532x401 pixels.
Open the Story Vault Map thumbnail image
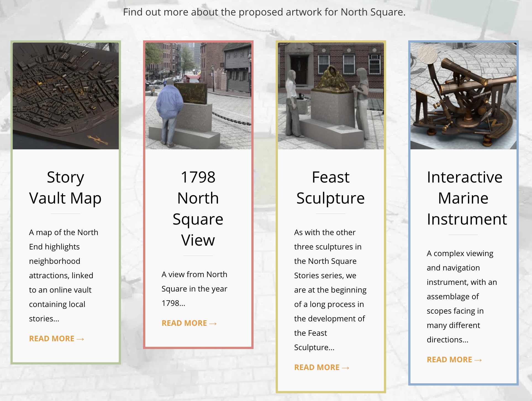coord(66,96)
